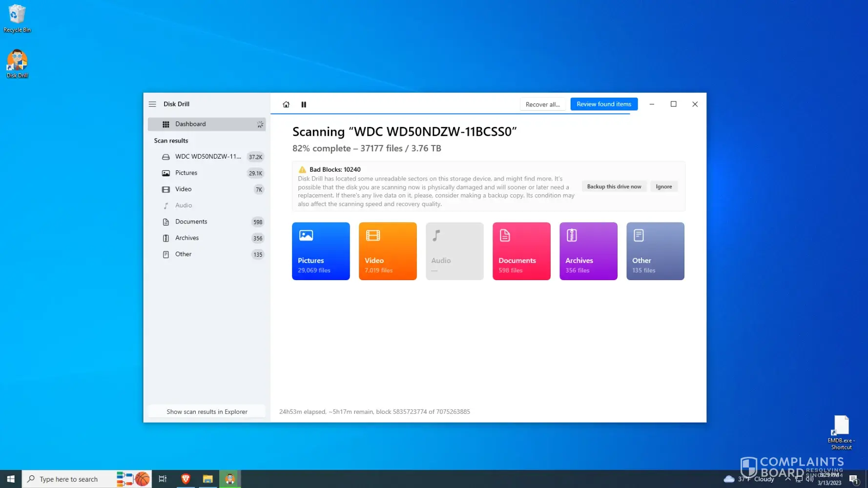Ignore the bad blocks warning
This screenshot has height=488, width=868.
point(663,186)
